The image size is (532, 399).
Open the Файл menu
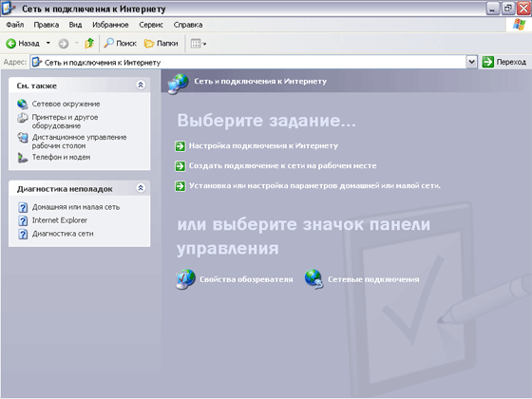(x=15, y=25)
